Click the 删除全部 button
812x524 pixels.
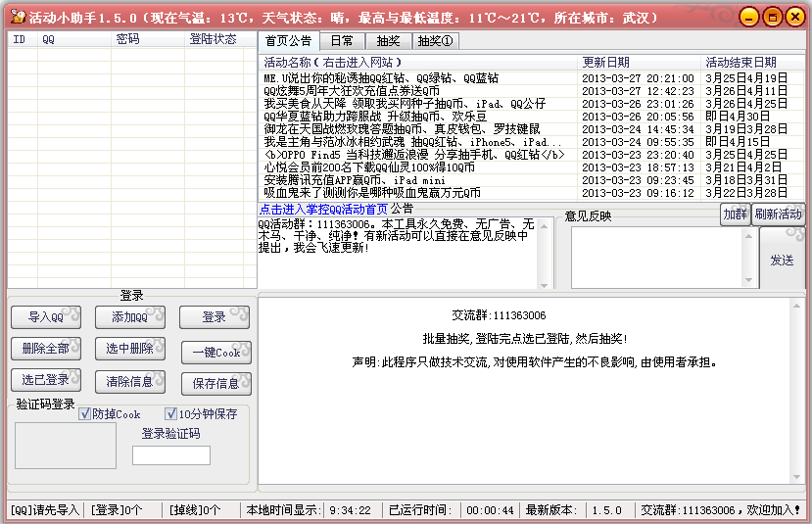click(46, 349)
